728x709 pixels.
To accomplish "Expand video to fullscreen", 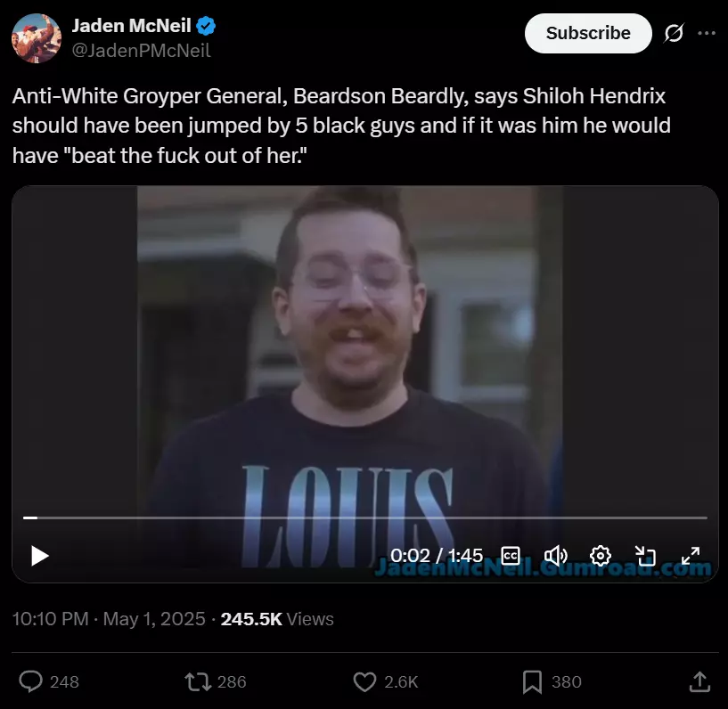I will (x=691, y=556).
